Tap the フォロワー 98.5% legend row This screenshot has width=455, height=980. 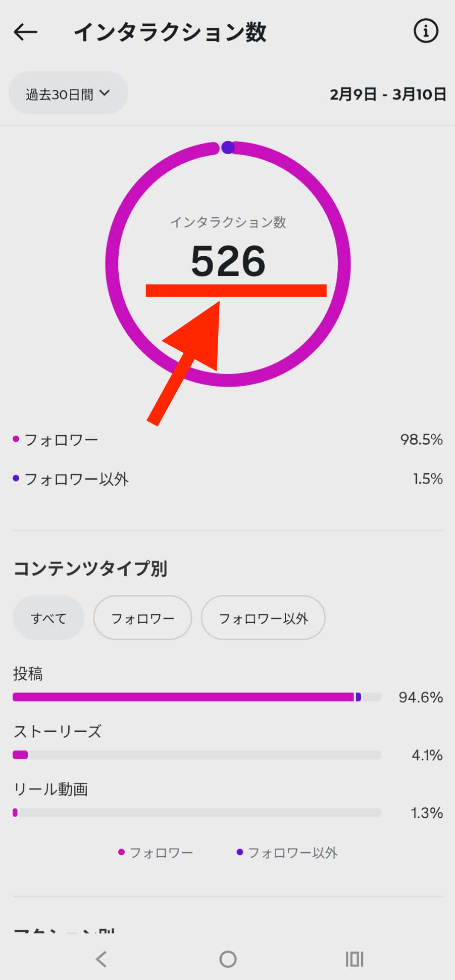pos(227,440)
